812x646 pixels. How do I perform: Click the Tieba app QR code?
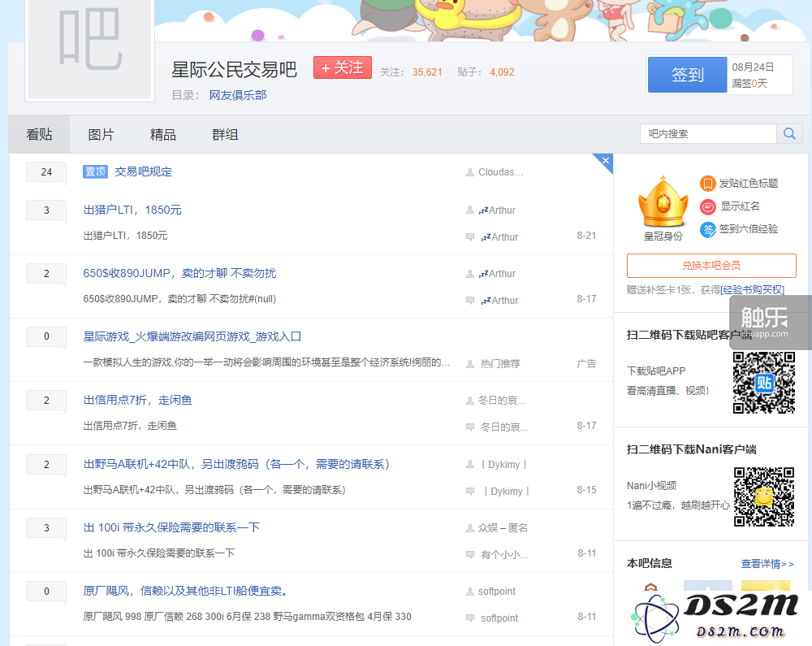[x=764, y=382]
